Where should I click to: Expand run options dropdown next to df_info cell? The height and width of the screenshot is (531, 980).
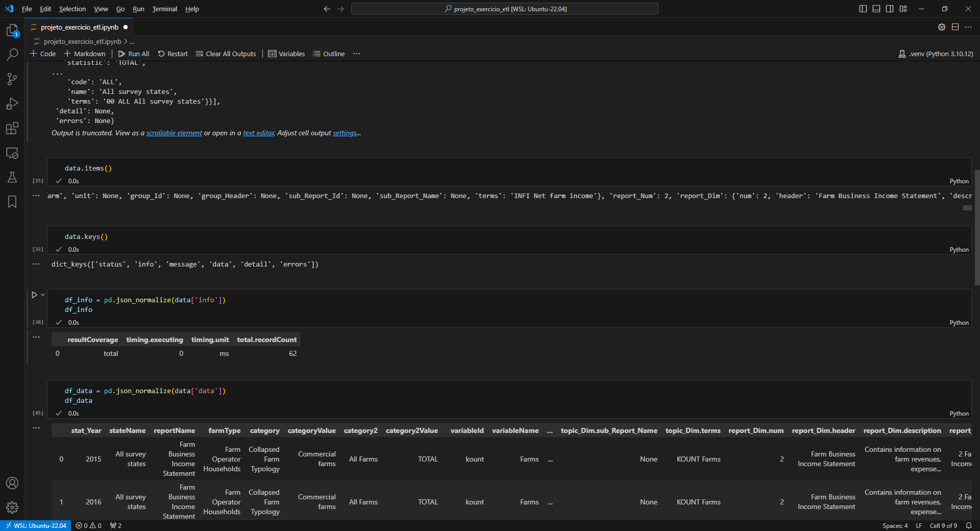(43, 295)
